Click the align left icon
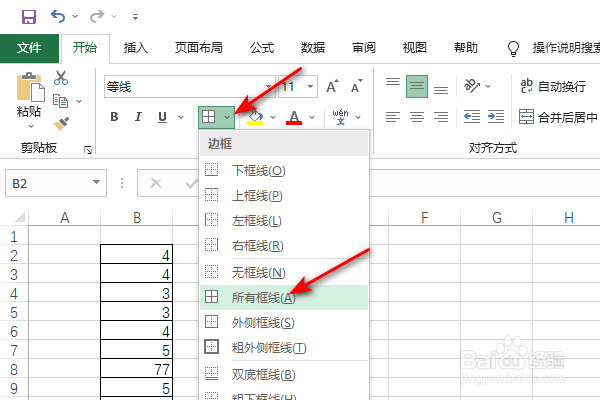600x400 pixels. tap(393, 117)
